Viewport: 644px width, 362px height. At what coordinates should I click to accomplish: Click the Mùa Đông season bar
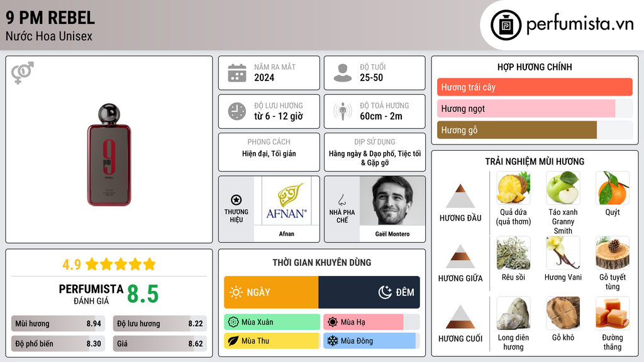[370, 341]
